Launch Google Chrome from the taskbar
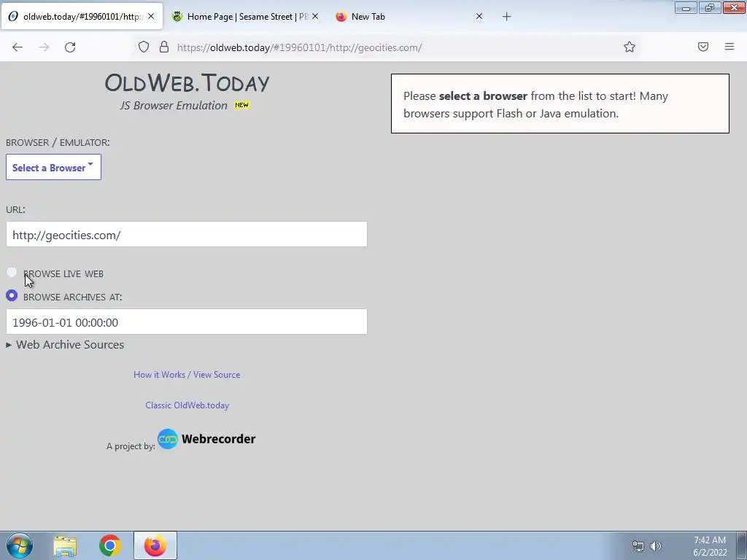The width and height of the screenshot is (747, 560). point(110,545)
